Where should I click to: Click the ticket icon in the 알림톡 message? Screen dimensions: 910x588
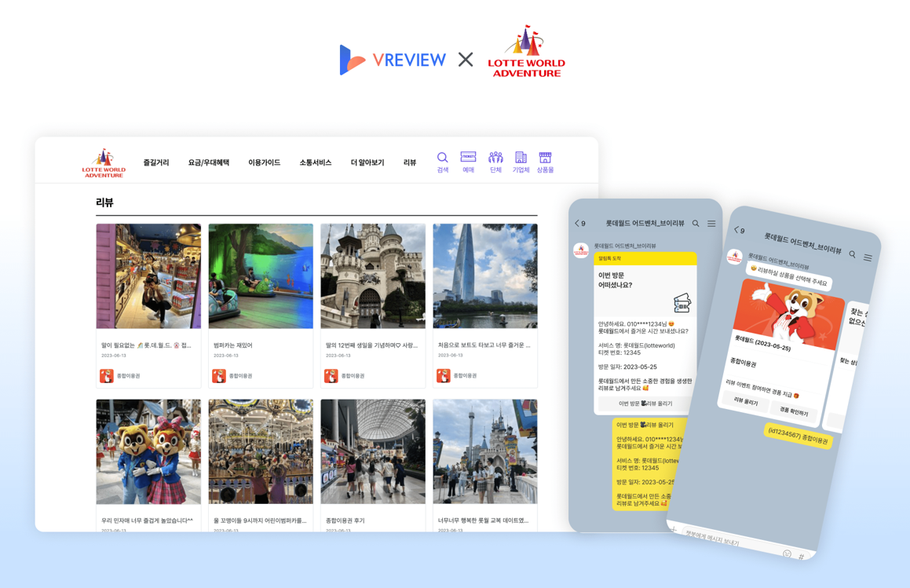(x=682, y=303)
